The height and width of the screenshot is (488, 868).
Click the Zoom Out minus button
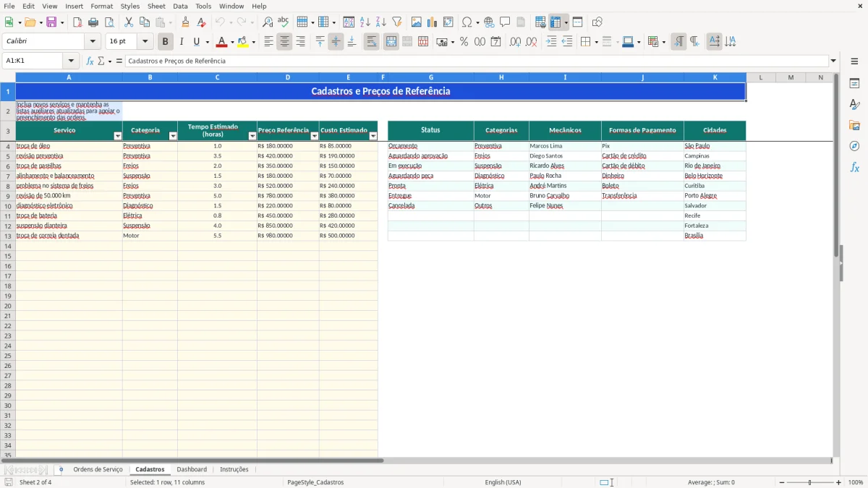click(782, 482)
